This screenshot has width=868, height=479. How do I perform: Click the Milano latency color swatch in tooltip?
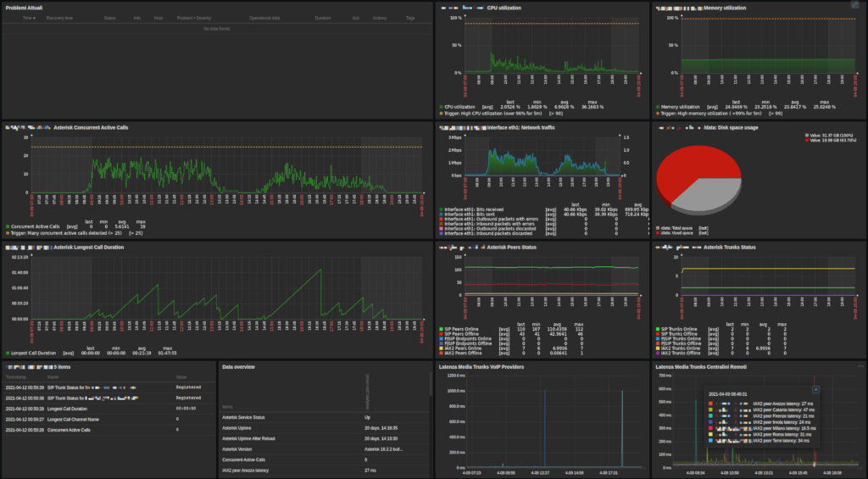pos(711,428)
